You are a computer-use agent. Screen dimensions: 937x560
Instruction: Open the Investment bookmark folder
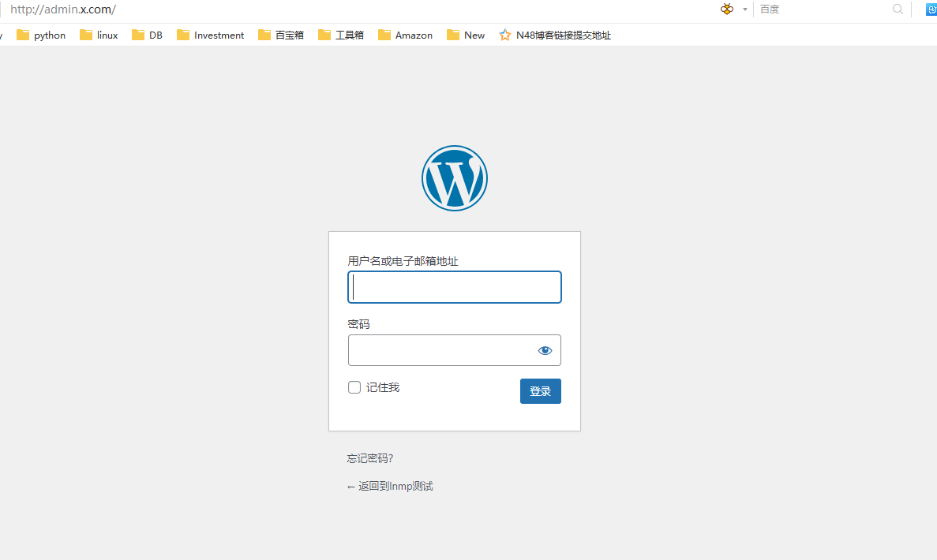click(210, 35)
